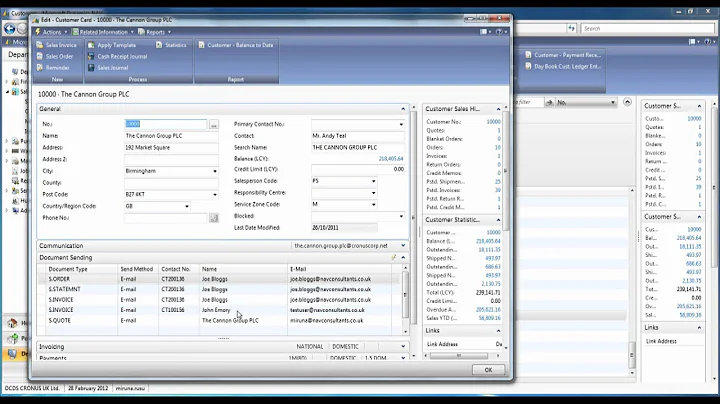This screenshot has width=720, height=404.
Task: Open the Overdue Amounts 205,621.16 value
Action: tap(488, 309)
